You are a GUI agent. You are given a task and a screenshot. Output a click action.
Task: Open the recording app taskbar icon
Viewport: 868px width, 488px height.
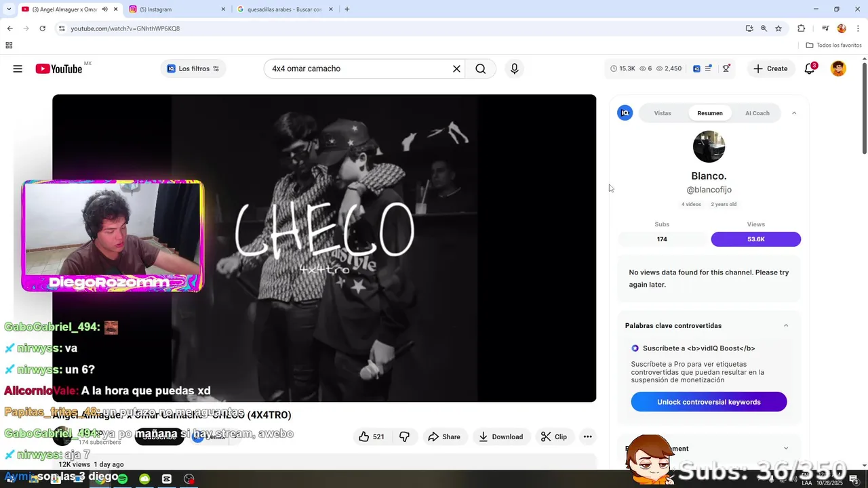[x=189, y=479]
